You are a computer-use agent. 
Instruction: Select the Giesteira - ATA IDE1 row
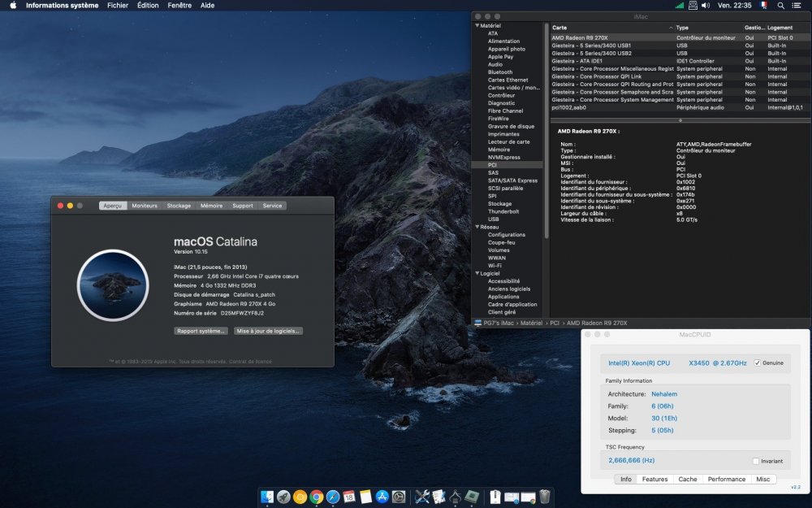click(x=680, y=61)
